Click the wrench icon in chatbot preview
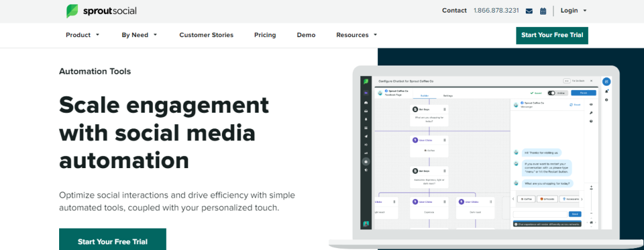Screen dimensions: 644x250 (x=591, y=113)
